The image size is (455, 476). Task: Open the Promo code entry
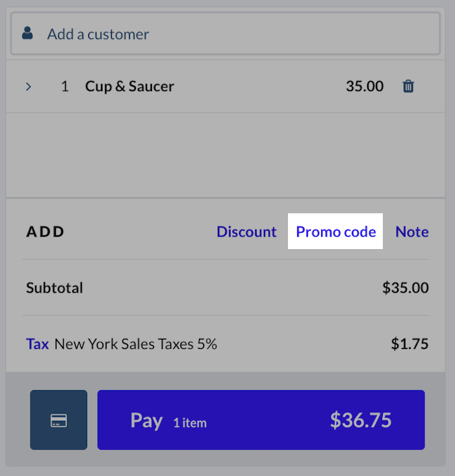[x=336, y=232]
